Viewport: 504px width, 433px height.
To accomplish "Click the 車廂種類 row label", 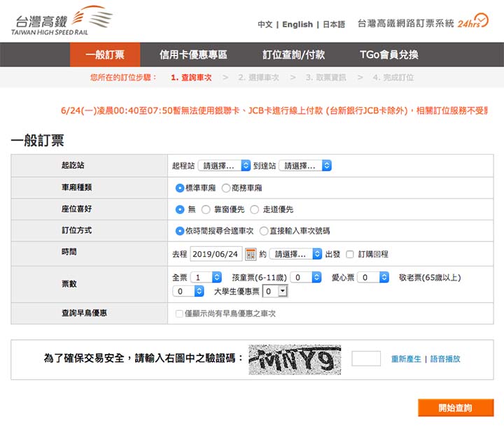I will pyautogui.click(x=77, y=187).
